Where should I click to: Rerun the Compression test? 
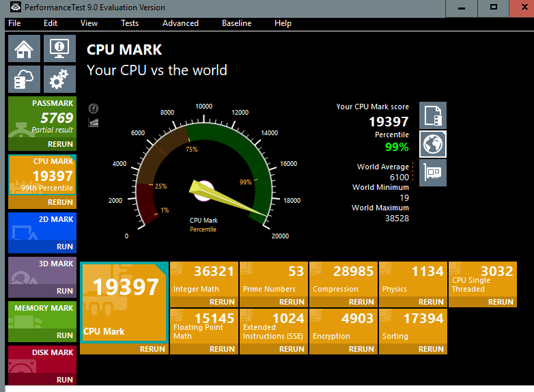(343, 302)
